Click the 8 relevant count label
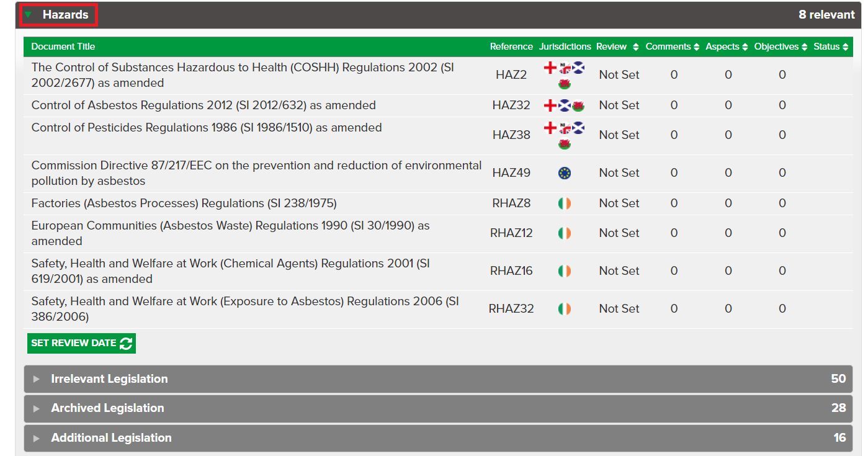868x456 pixels. click(826, 15)
